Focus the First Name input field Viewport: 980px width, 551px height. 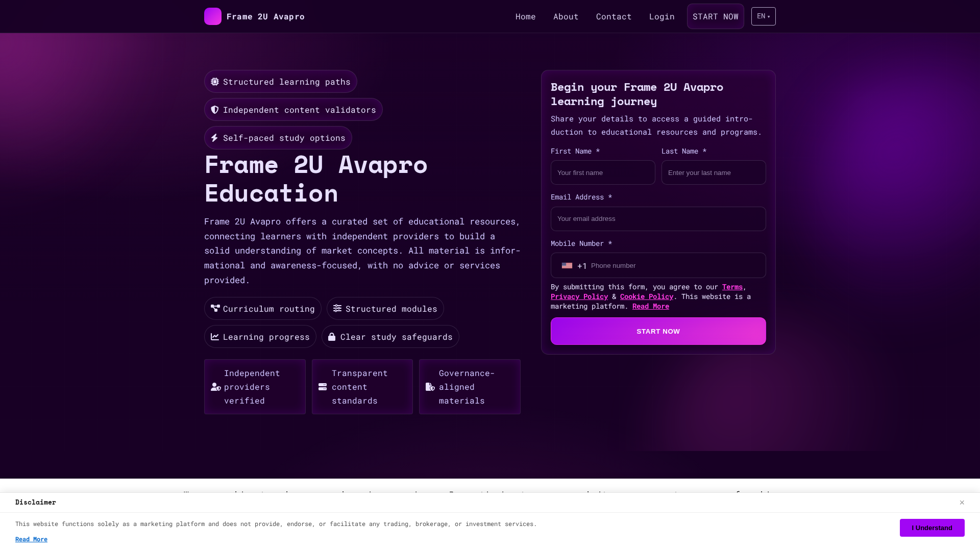click(603, 172)
